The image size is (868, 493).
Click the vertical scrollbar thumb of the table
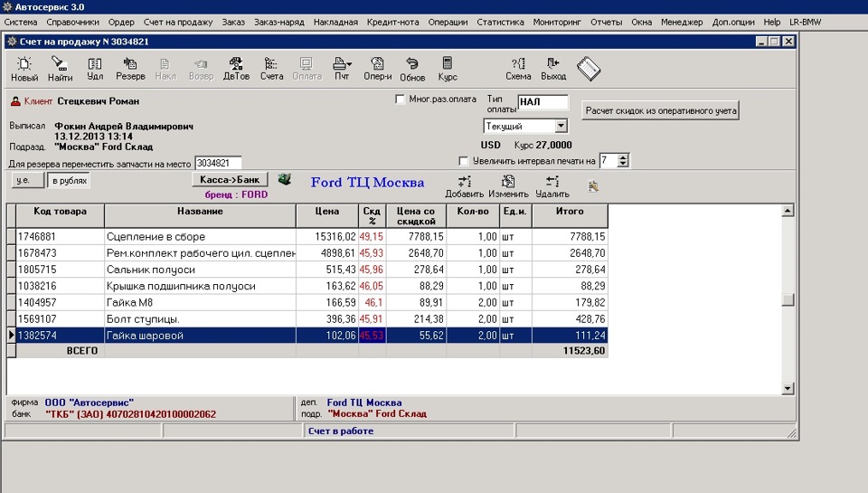(788, 299)
